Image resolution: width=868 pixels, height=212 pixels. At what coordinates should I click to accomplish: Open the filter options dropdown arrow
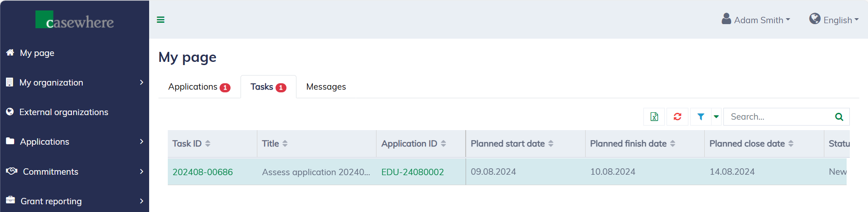click(x=716, y=117)
